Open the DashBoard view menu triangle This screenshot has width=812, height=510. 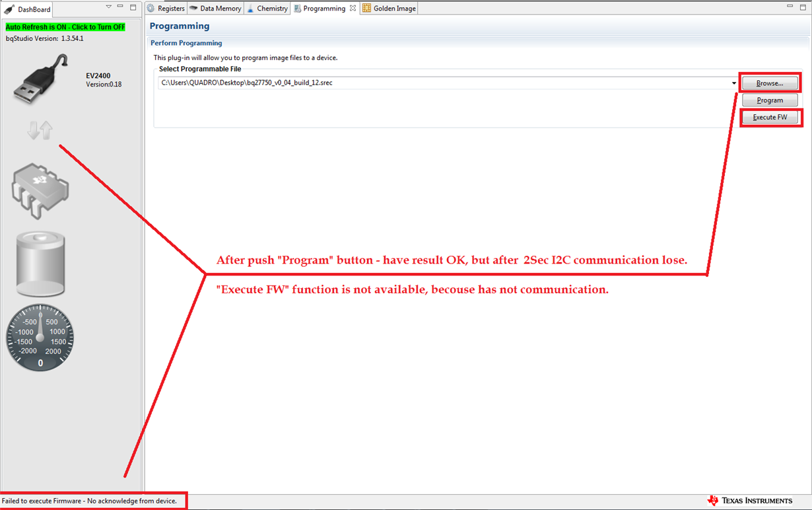pos(109,7)
